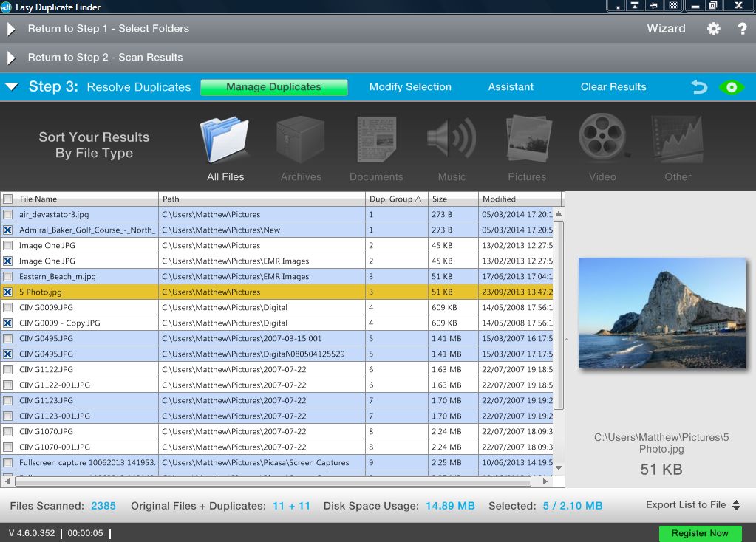Viewport: 756px width, 542px height.
Task: Switch to the Music file type
Action: click(452, 145)
